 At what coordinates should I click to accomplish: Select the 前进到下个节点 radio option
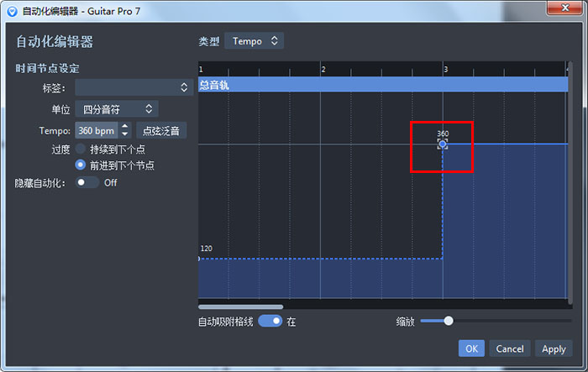click(81, 165)
